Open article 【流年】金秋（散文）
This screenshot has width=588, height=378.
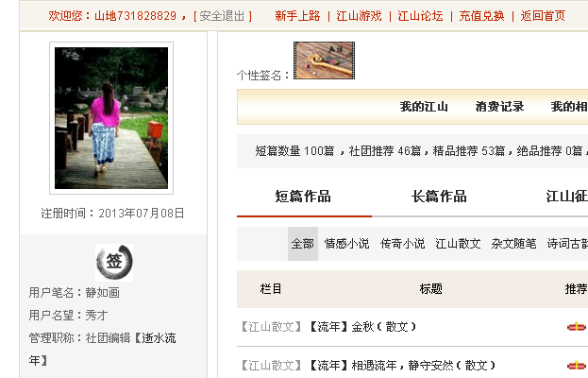[x=362, y=327]
